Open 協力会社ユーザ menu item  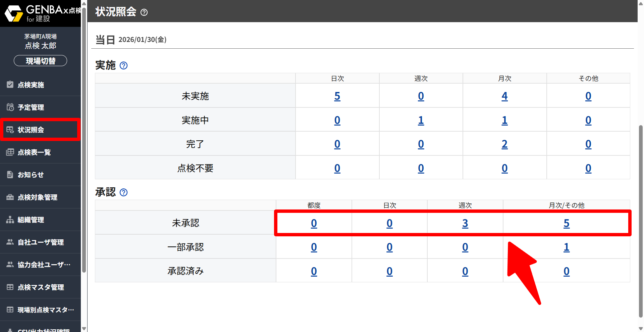click(x=44, y=265)
